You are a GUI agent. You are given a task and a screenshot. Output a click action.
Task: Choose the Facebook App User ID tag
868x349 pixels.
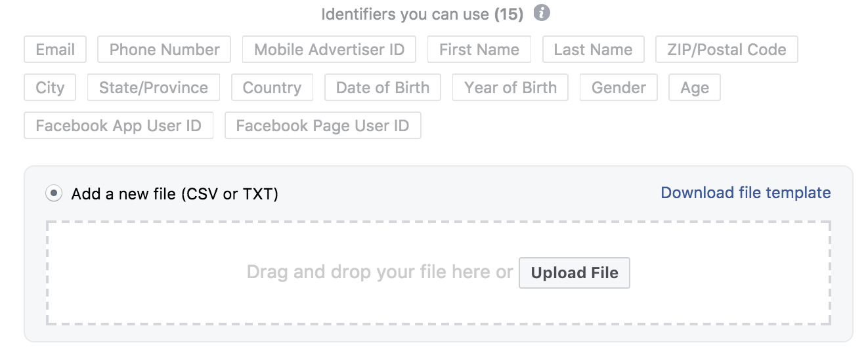(119, 125)
